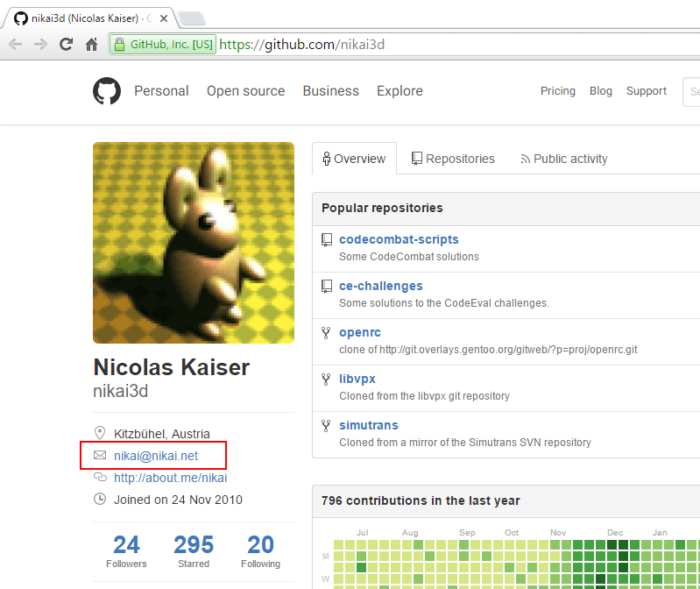Click the green padlock security icon
Image resolution: width=700 pixels, height=589 pixels.
[119, 44]
